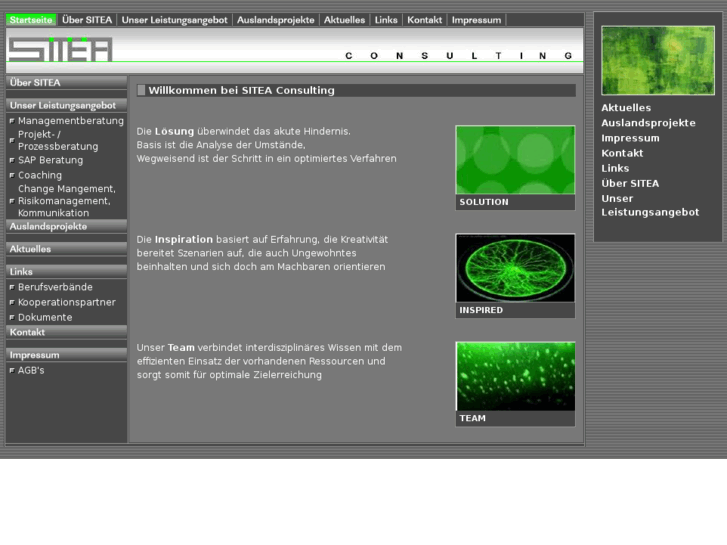Open the Startseite tab in top navigation
Image resolution: width=727 pixels, height=545 pixels.
coord(31,20)
